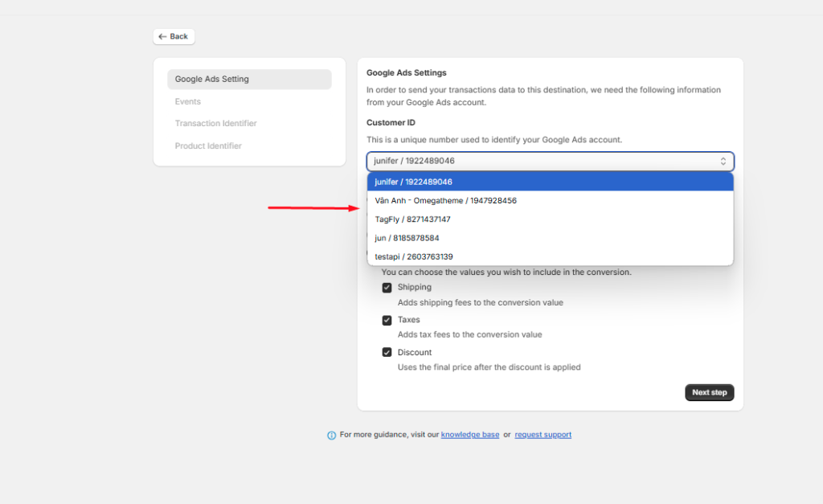Choose junifer / 1922489046 option
This screenshot has width=823, height=504.
pos(550,182)
